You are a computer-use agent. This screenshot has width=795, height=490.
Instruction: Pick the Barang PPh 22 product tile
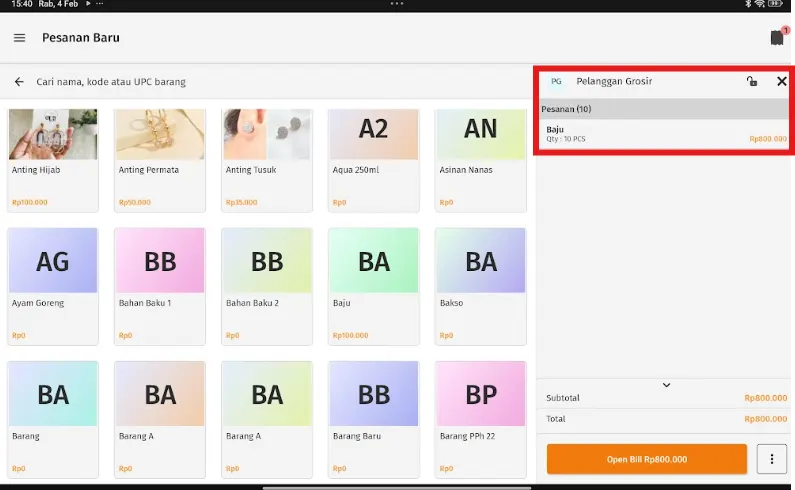tap(481, 418)
